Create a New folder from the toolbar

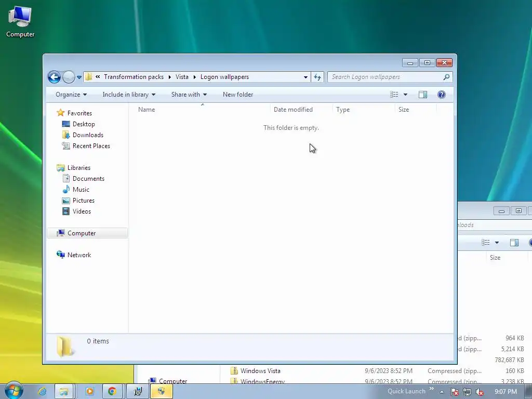point(238,95)
